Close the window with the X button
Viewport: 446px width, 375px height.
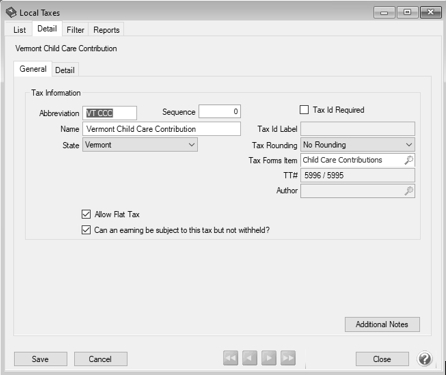(431, 13)
